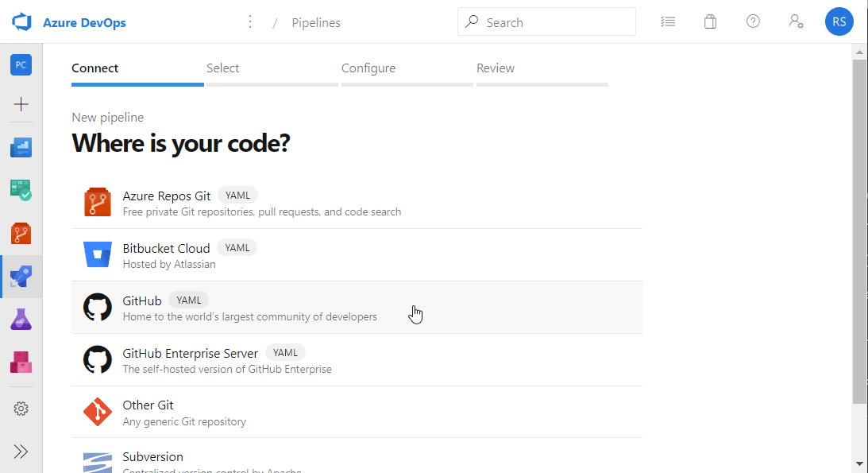Open Boards icon in sidebar
Viewport: 868px width, 473px height.
click(x=21, y=190)
